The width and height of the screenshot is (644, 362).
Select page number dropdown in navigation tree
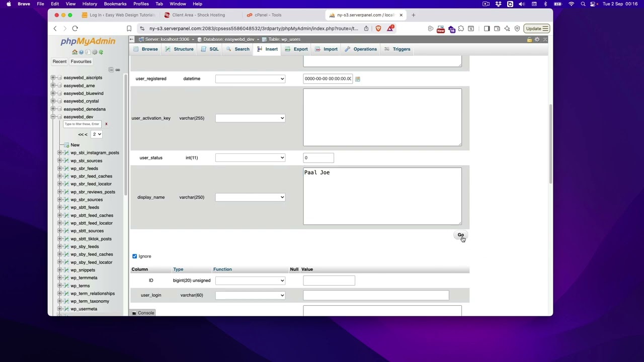coord(97,134)
